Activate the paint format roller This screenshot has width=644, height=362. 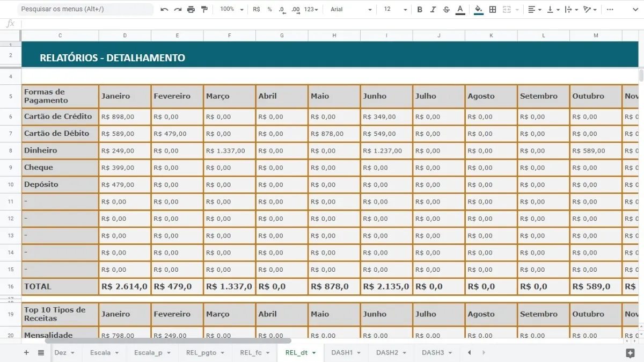pyautogui.click(x=204, y=10)
